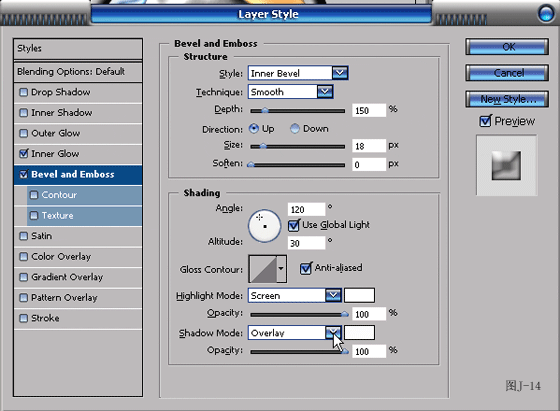Enable the Drop Shadow effect checkbox
This screenshot has width=560, height=411.
tap(24, 92)
